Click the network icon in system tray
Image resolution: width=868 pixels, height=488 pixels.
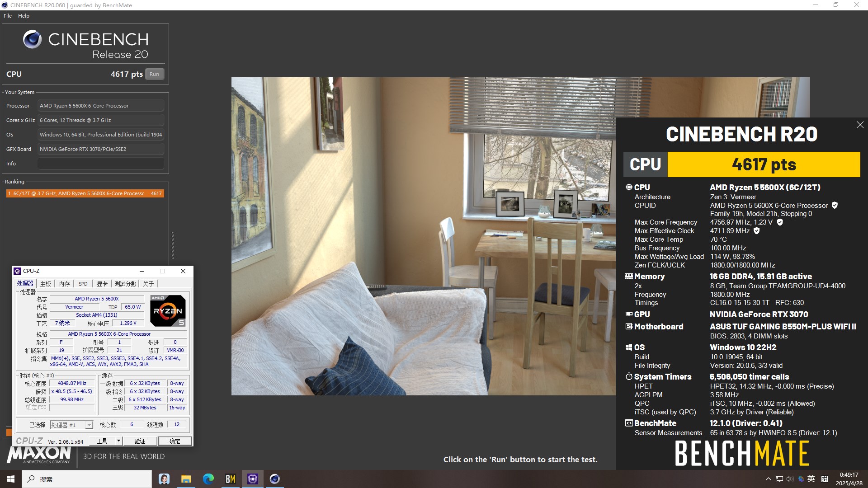point(779,479)
